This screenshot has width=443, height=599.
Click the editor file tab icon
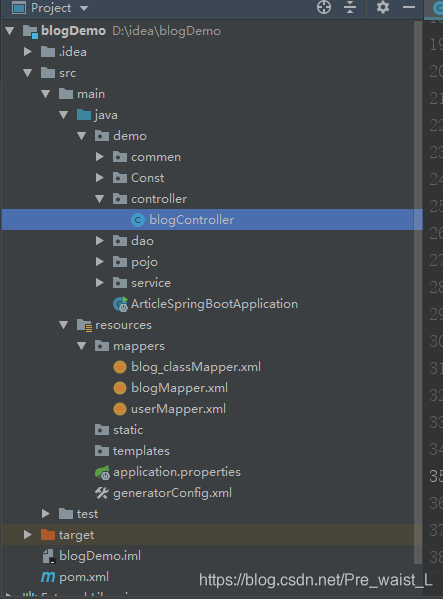click(438, 8)
